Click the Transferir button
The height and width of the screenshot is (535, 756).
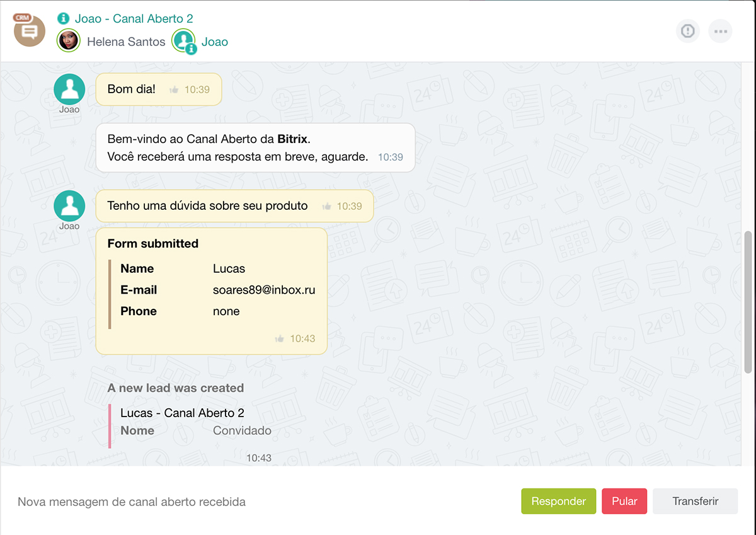[x=695, y=502]
